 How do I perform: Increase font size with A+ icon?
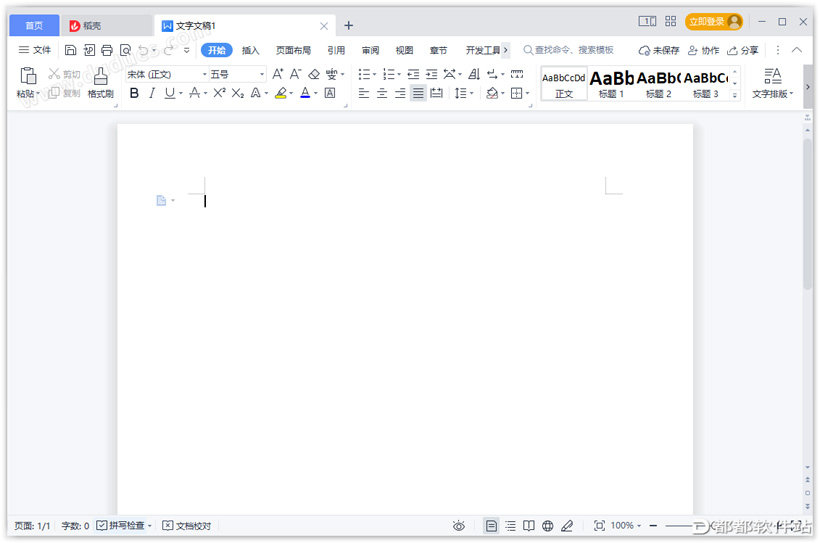278,74
